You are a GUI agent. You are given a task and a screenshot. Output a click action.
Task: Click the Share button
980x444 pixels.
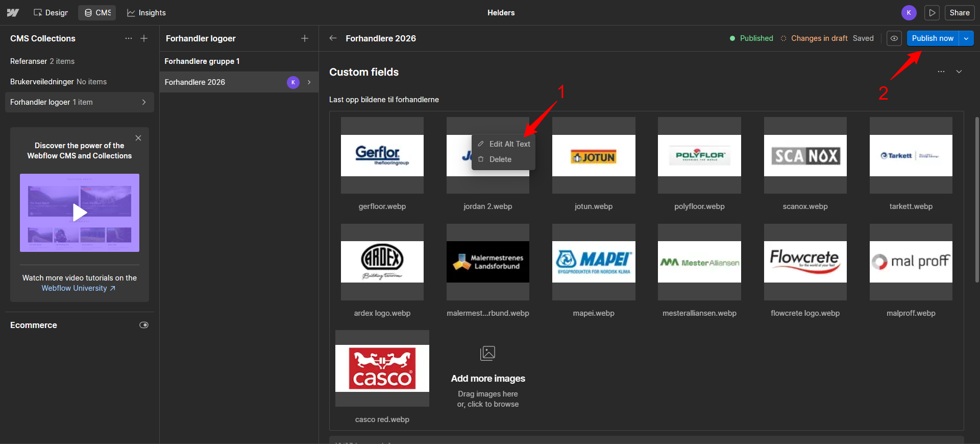[960, 13]
